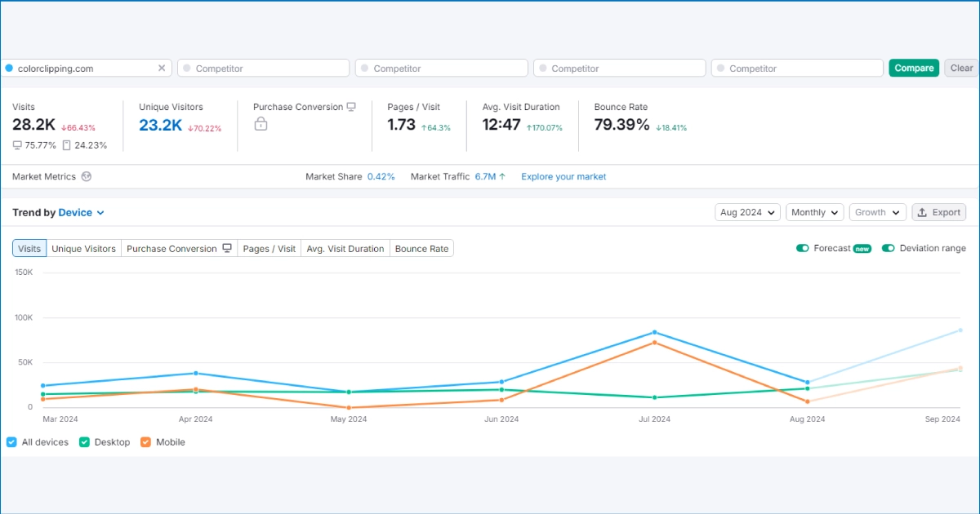Click the Unique Visitors change 70.22%
This screenshot has width=980, height=514.
point(205,128)
